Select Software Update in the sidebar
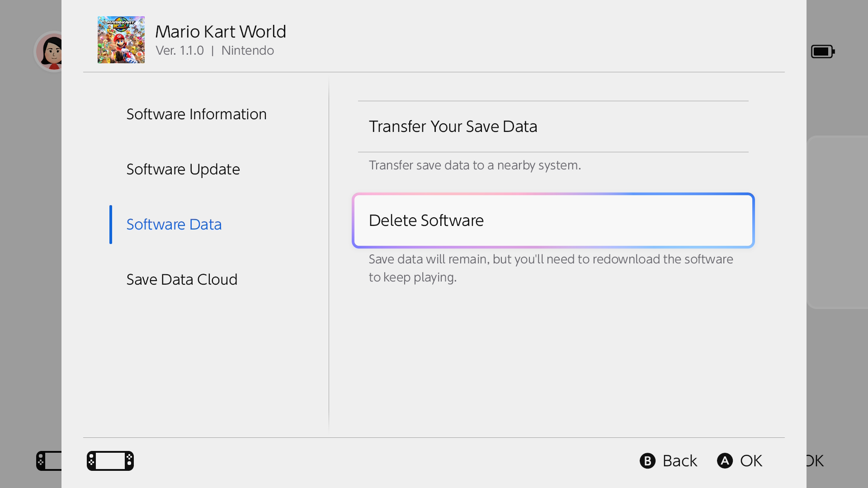 [183, 169]
